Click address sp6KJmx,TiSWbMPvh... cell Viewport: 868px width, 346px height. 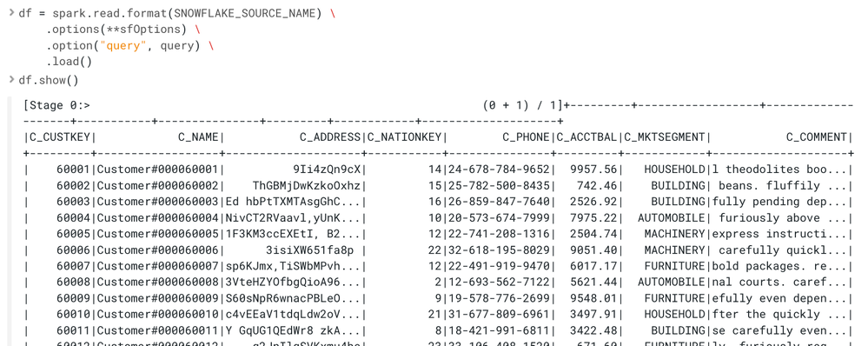tap(294, 266)
